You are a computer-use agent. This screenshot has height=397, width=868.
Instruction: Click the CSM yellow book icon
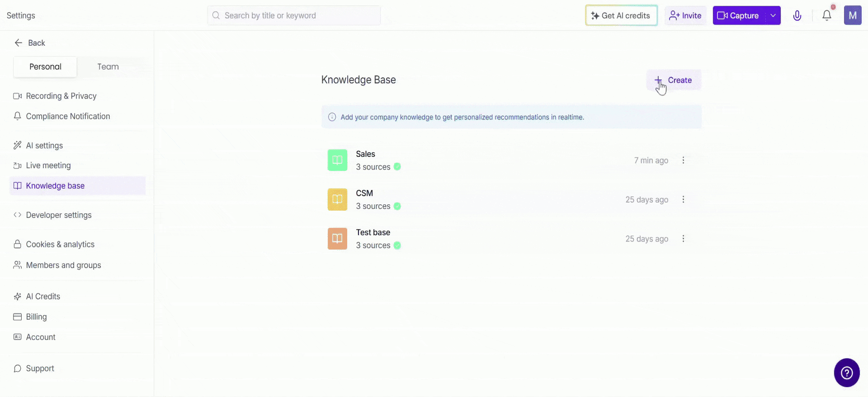(x=337, y=199)
